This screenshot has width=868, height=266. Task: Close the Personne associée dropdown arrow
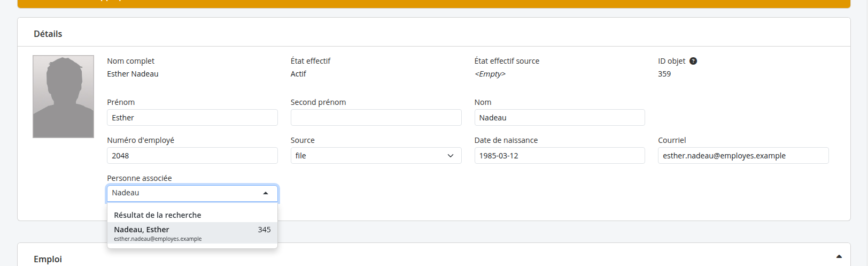click(x=266, y=193)
